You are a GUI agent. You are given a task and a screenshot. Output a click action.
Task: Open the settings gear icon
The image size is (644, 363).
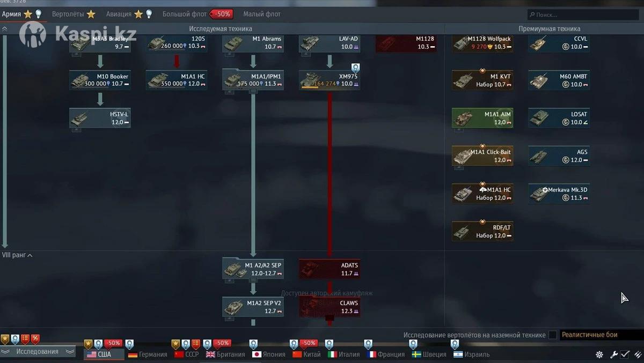(599, 354)
